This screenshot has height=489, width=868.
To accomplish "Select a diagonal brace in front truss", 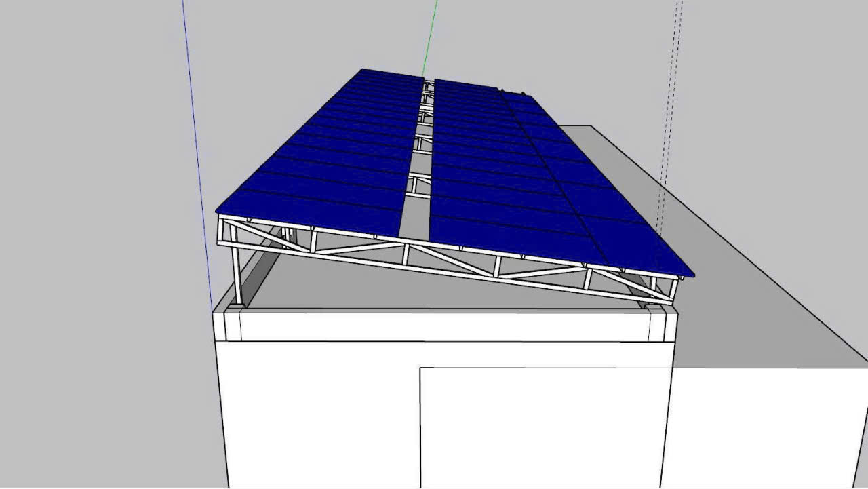I will (451, 262).
